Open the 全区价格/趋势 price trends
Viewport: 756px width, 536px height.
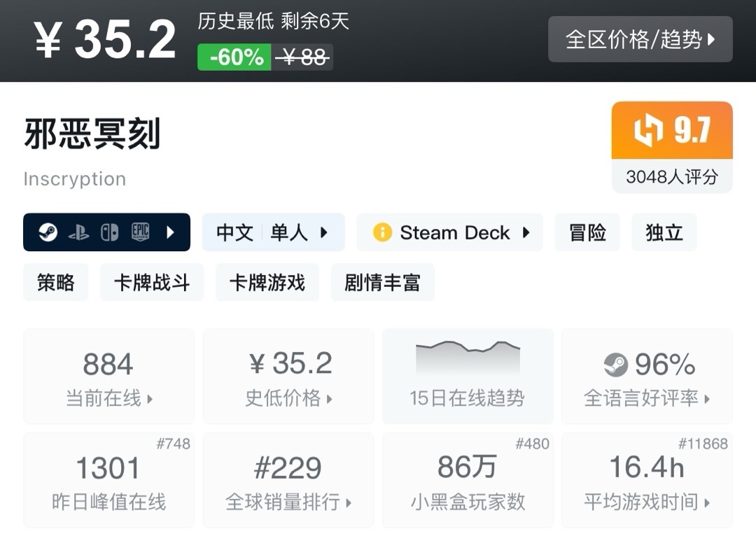pyautogui.click(x=640, y=39)
